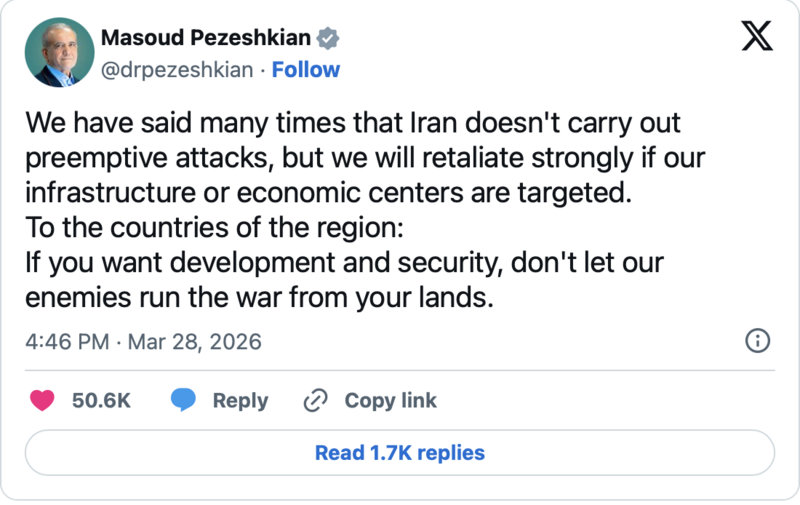The height and width of the screenshot is (505, 800).
Task: Click the blue reply bubble icon
Action: 182,400
